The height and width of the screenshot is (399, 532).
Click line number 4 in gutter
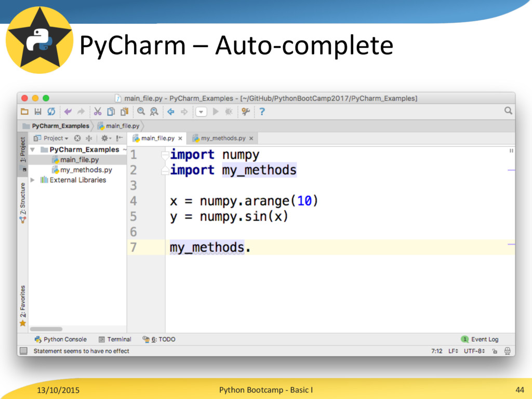[x=134, y=201]
